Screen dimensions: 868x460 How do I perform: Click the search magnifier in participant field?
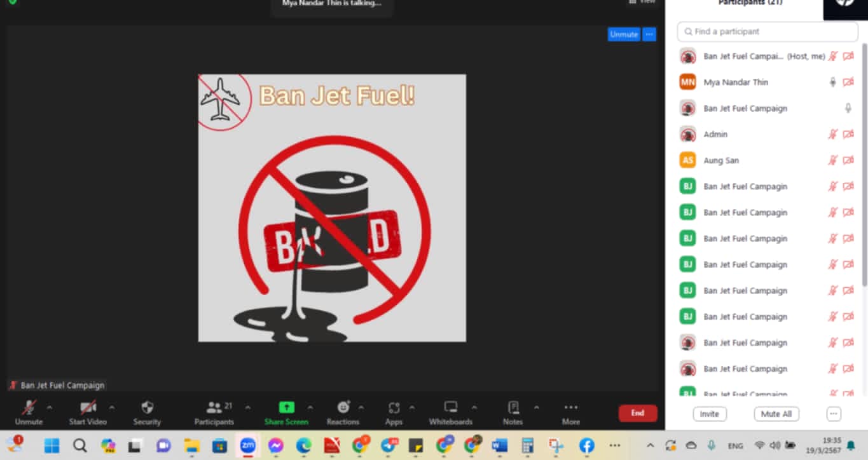[x=687, y=32]
